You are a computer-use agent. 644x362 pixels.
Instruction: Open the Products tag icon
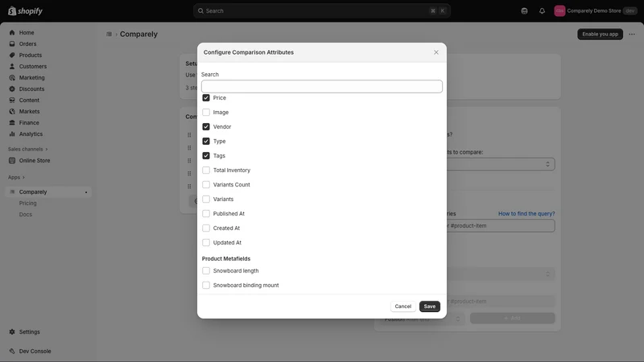tap(12, 55)
